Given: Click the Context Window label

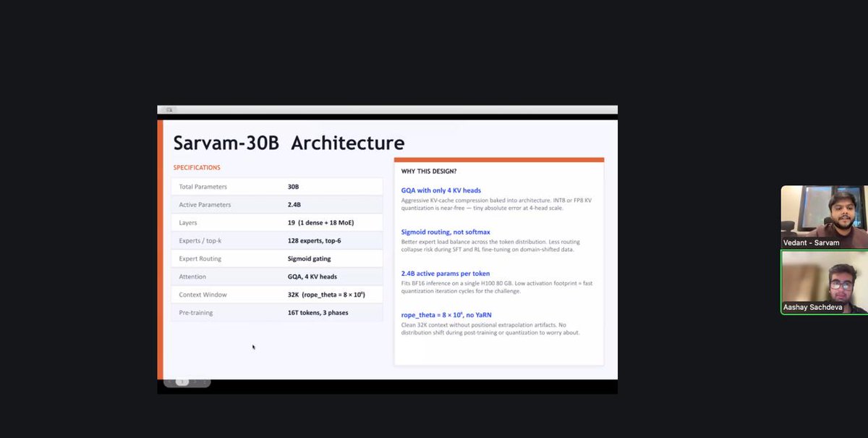Looking at the screenshot, I should tap(203, 295).
